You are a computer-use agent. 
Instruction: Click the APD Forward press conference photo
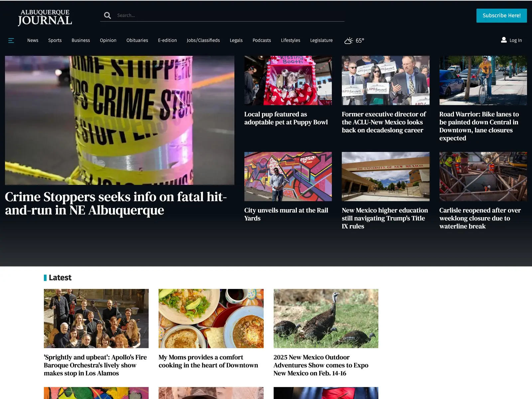click(x=386, y=80)
